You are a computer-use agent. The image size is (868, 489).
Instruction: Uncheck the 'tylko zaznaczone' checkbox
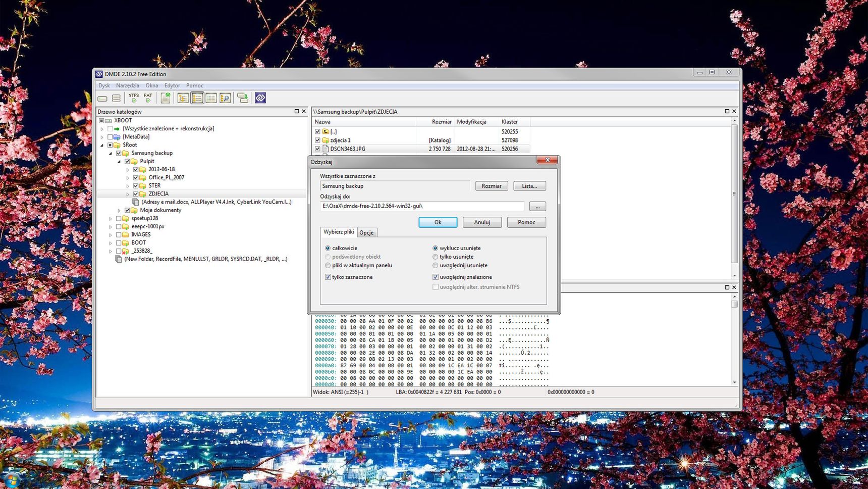328,277
